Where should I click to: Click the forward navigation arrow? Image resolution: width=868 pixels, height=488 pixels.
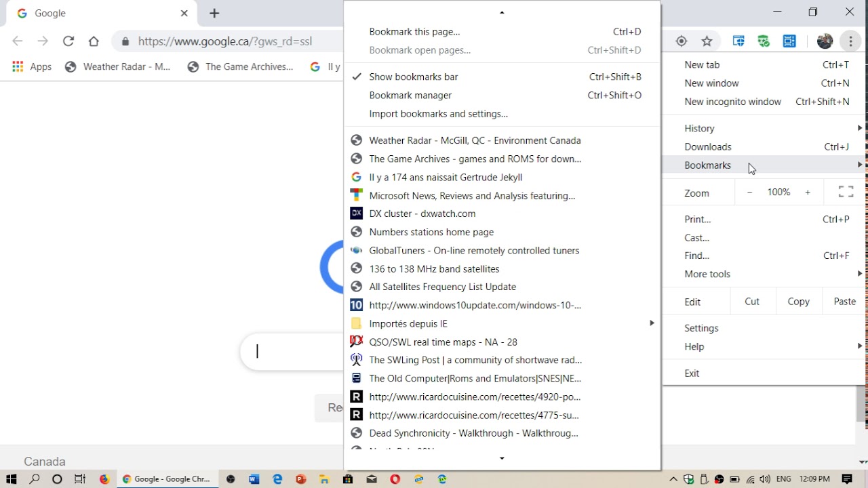43,41
